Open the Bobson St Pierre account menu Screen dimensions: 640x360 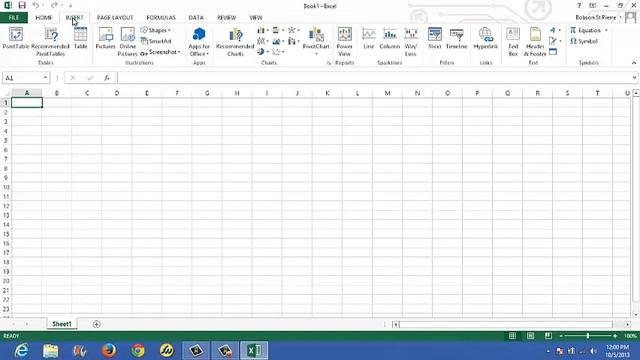coord(598,18)
